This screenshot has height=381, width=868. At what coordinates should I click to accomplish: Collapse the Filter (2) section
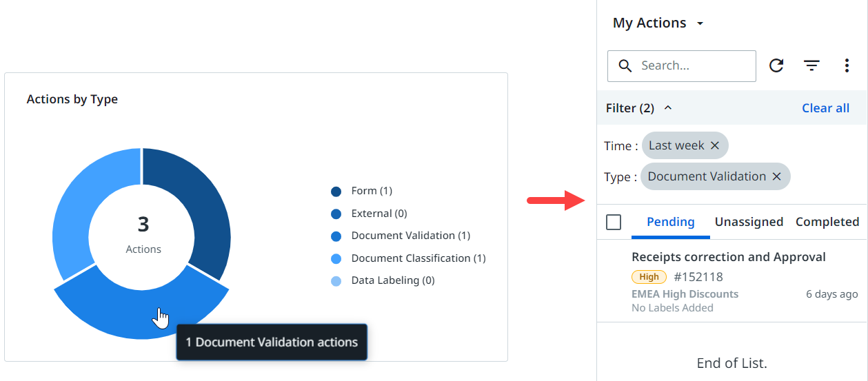pos(667,108)
